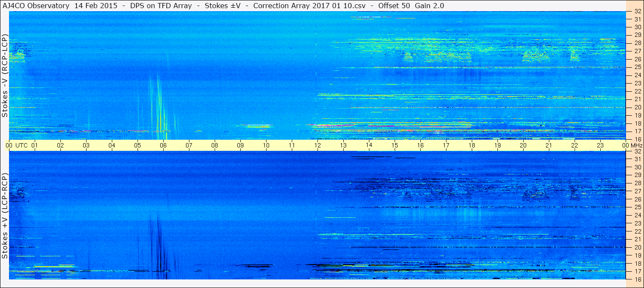Select the 09 hour mark on time axis
644x288 pixels.
(240, 145)
